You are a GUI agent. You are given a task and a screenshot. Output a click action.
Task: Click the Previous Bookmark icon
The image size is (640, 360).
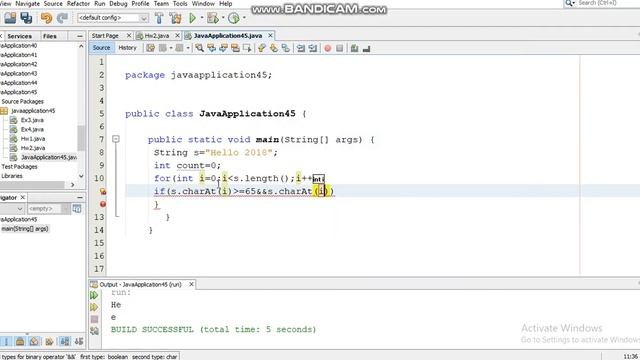(262, 48)
